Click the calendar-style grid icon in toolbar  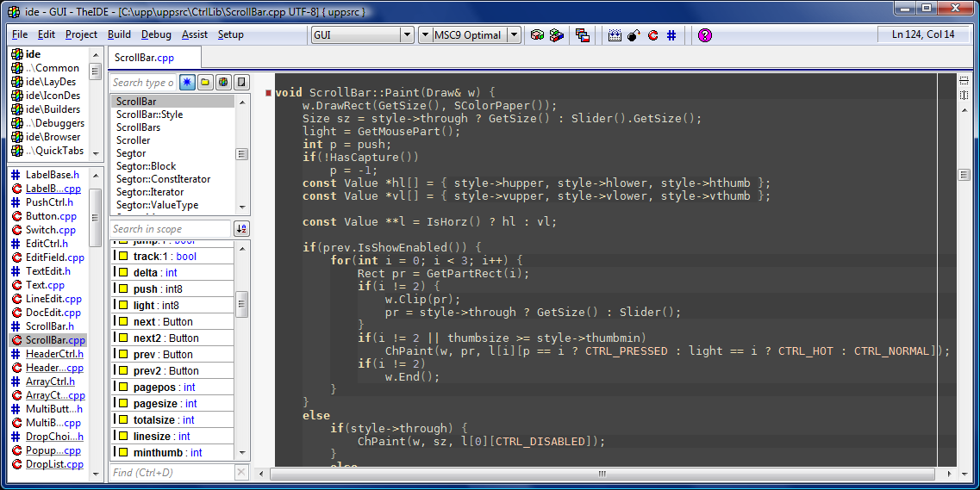click(615, 35)
